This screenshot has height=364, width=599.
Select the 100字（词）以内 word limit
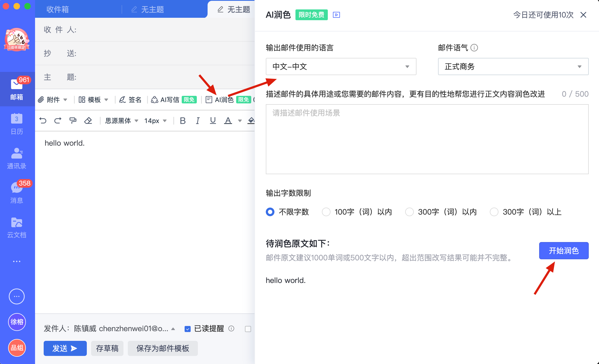[326, 212]
